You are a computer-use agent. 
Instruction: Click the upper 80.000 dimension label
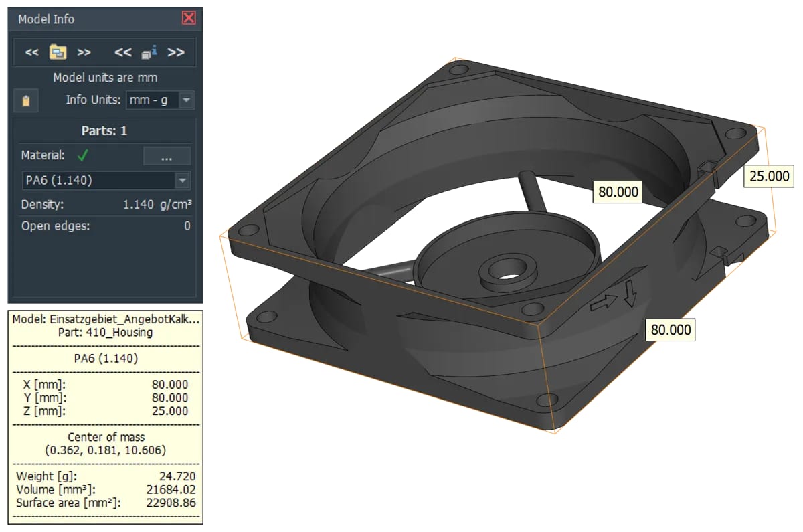point(619,192)
